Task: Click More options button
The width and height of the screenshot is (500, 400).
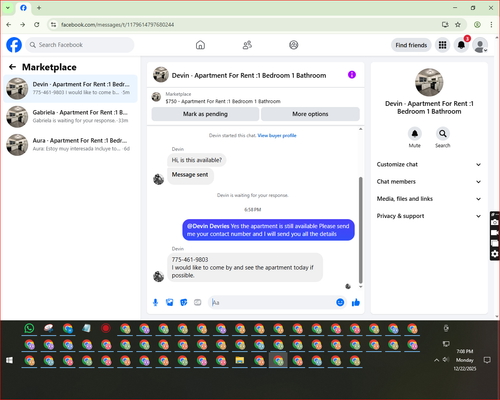Action: (x=310, y=114)
